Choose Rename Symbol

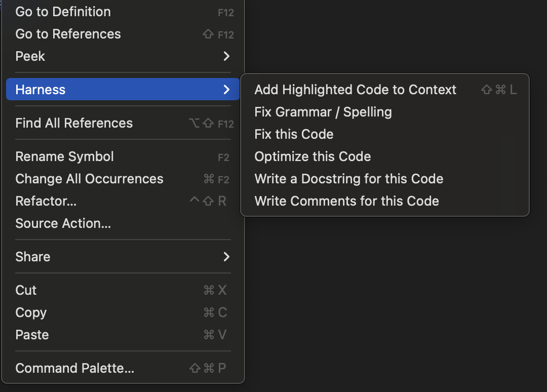pyautogui.click(x=64, y=156)
